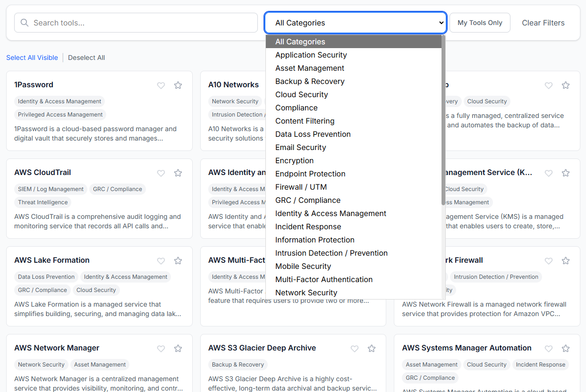Choose Intrusion Detection / Prevention from category list
This screenshot has width=586, height=392.
[353, 253]
